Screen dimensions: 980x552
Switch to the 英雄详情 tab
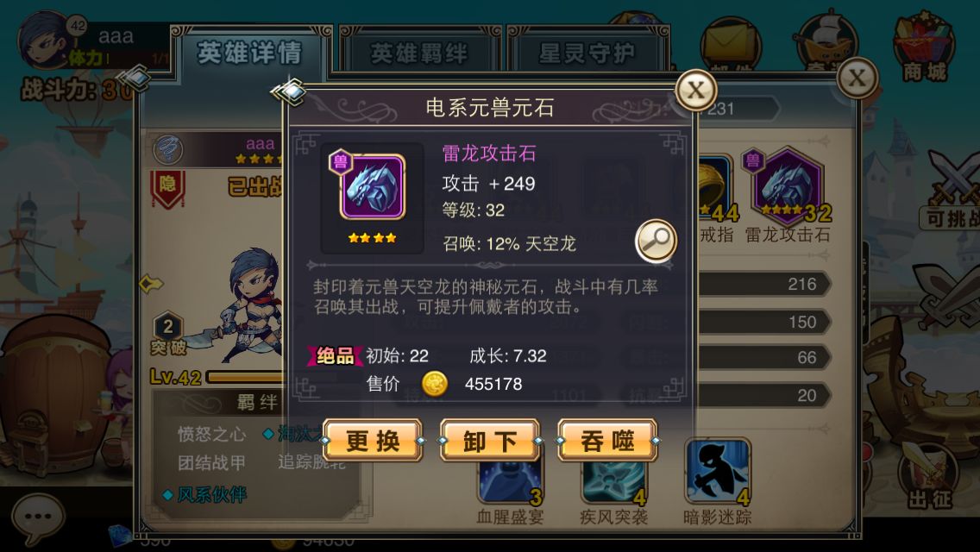pyautogui.click(x=250, y=53)
